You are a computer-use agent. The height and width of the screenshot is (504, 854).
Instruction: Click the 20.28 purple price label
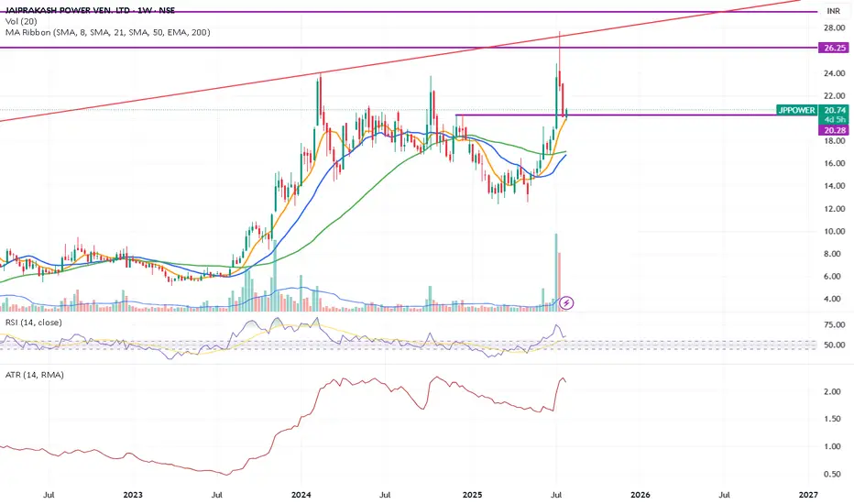834,130
